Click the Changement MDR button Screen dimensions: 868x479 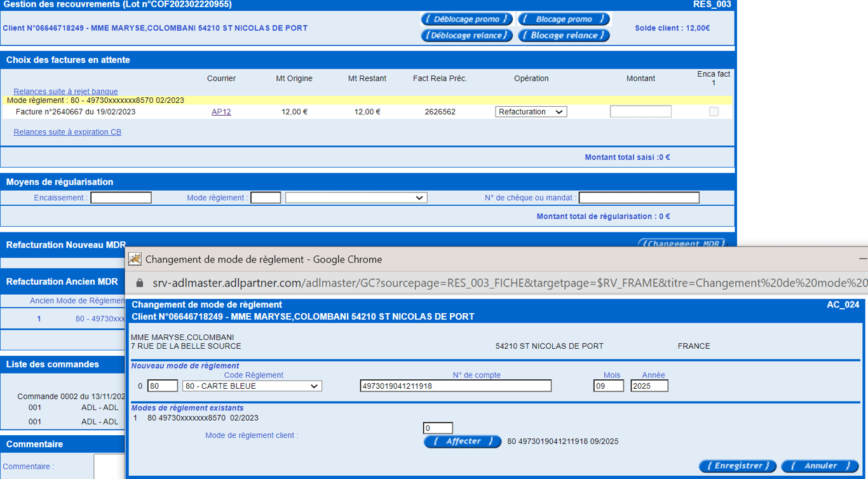682,243
